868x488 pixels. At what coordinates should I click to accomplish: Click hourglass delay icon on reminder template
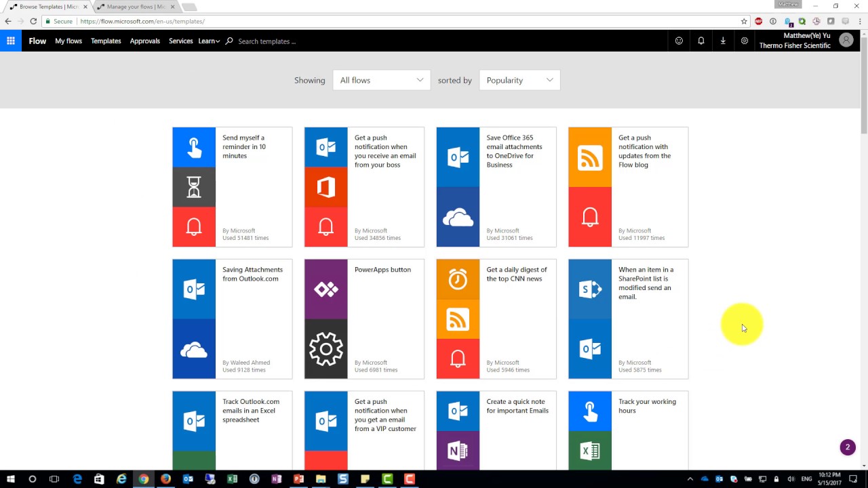click(194, 187)
